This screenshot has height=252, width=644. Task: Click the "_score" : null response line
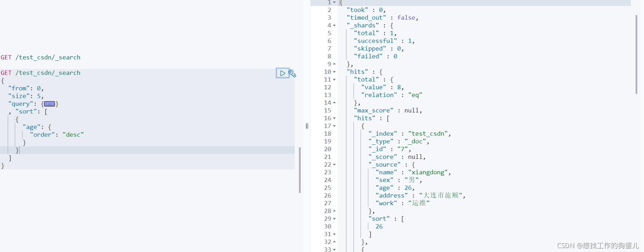397,157
